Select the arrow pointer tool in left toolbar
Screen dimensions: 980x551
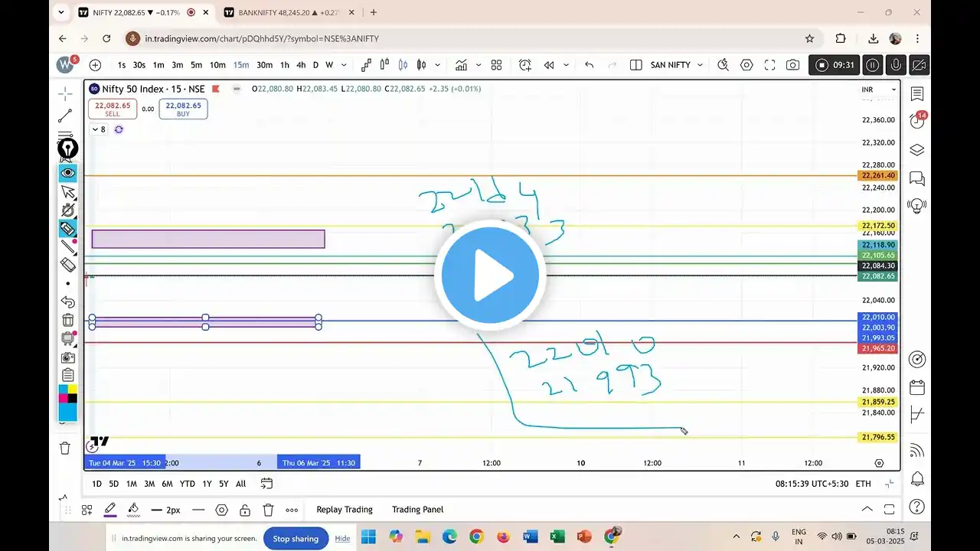(x=67, y=191)
